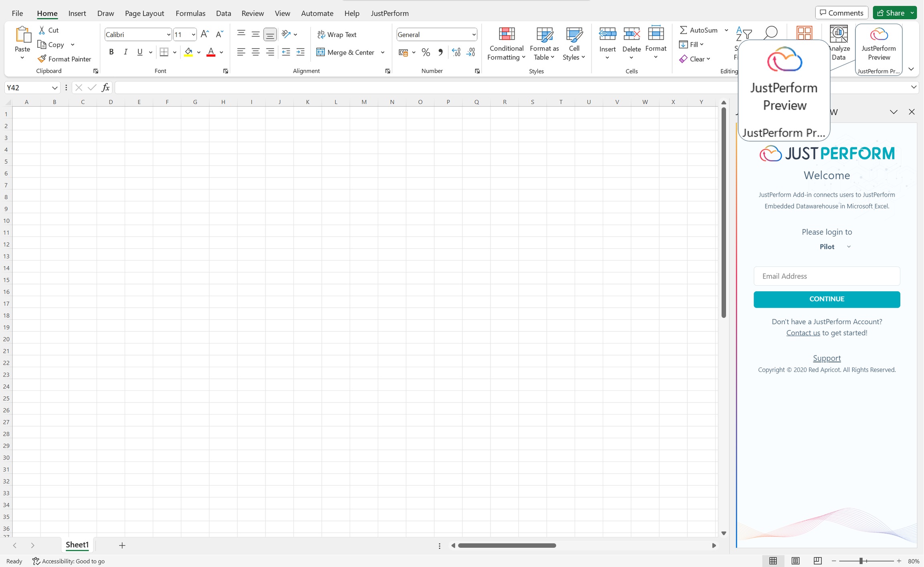The width and height of the screenshot is (924, 567).
Task: Open Conditional Formatting options
Action: pyautogui.click(x=506, y=43)
